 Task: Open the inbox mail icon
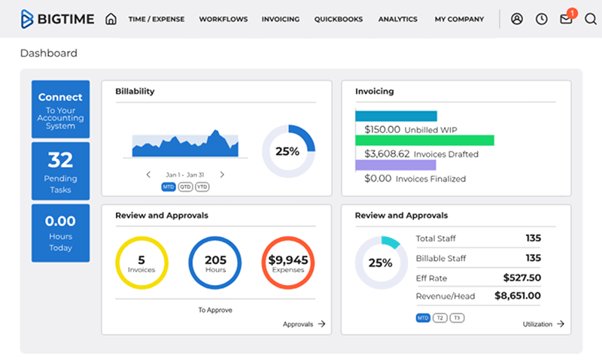click(566, 20)
